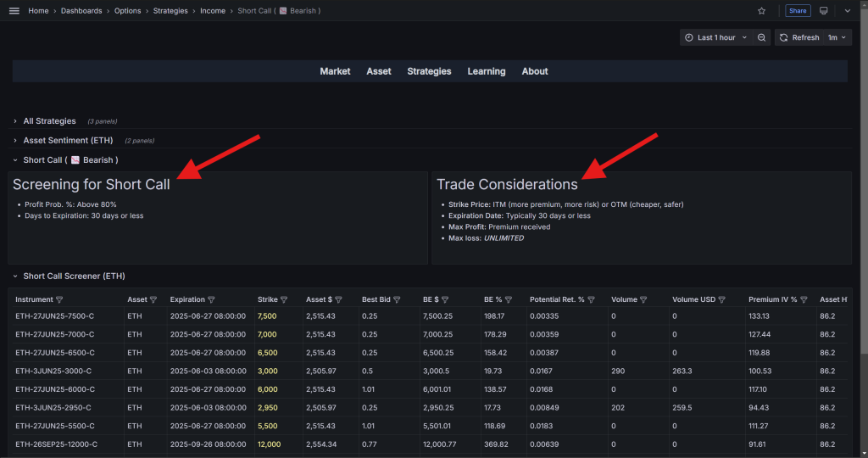The height and width of the screenshot is (458, 868).
Task: Click the Share button
Action: (x=797, y=11)
